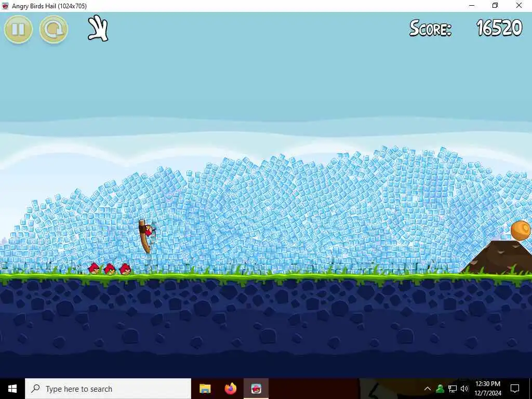Screen dimensions: 532x399
Task: Close the Angry Birds Hail window
Action: tap(519, 5)
